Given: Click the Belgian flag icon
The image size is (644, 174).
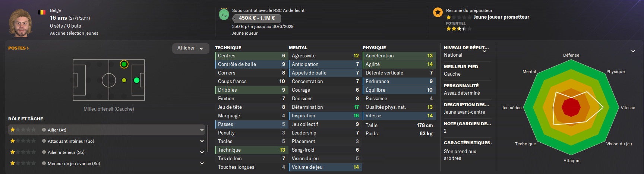Looking at the screenshot, I should 42,12.
